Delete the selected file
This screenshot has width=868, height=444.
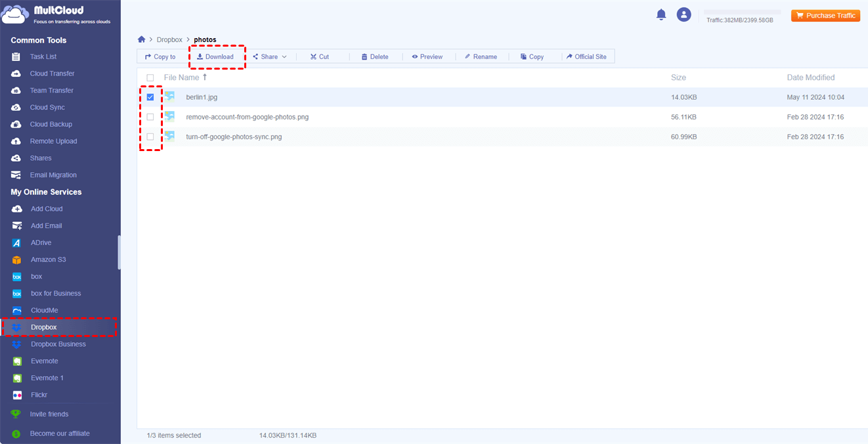point(375,56)
